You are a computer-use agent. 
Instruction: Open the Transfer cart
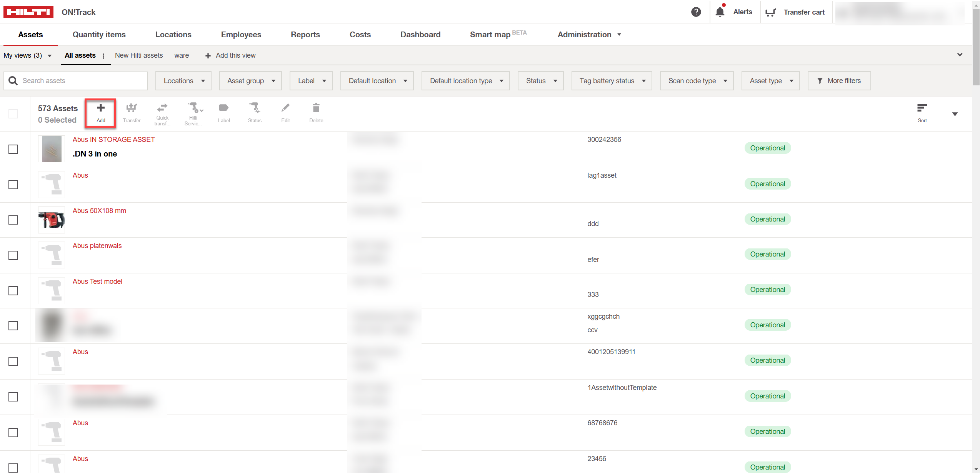point(795,12)
